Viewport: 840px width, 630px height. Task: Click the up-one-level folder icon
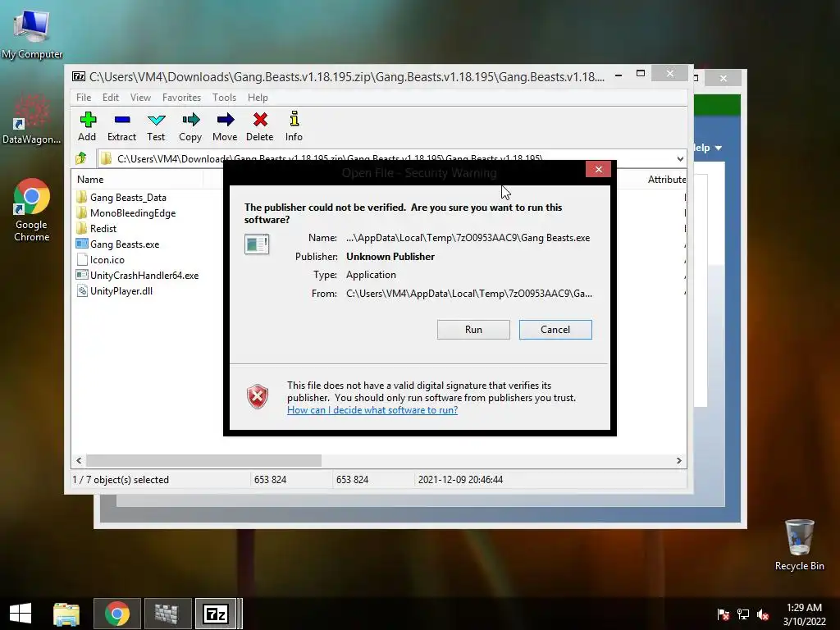tap(81, 158)
